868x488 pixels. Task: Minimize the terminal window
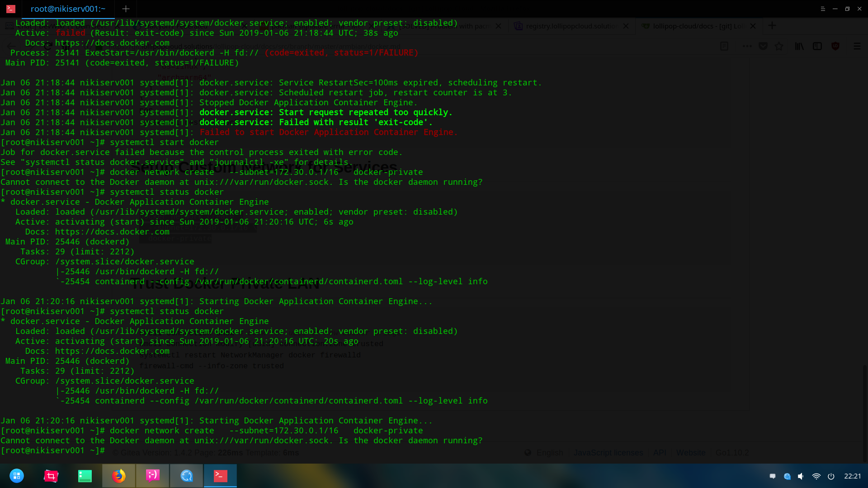(835, 9)
